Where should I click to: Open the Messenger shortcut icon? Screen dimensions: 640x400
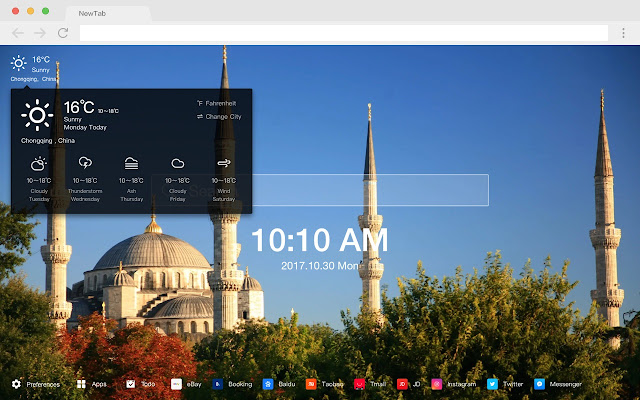539,384
